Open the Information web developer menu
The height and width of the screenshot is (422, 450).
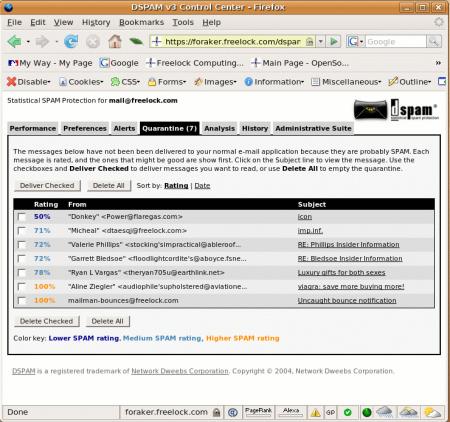tap(274, 82)
